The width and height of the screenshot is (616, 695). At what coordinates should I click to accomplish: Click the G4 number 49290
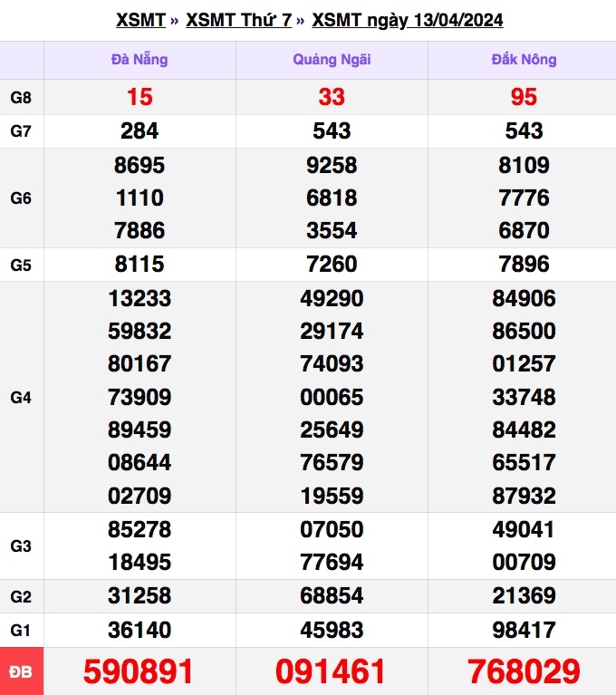(332, 298)
